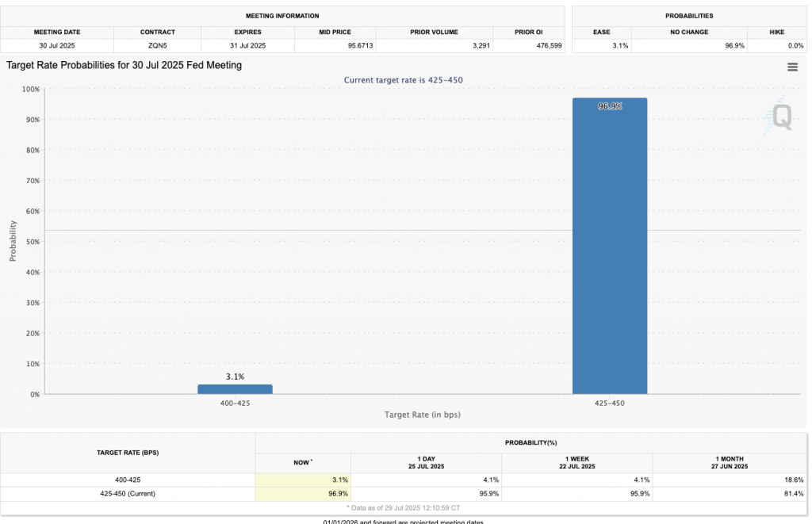The image size is (812, 524).
Task: Click the 'Current target rate is 425-450' subtitle
Action: click(403, 80)
